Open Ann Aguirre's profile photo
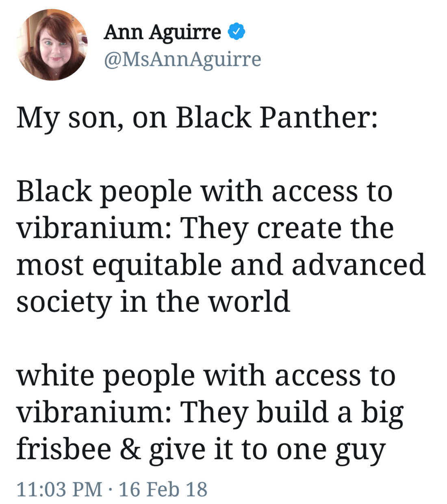Screen dimensions: 447x504 [x=52, y=45]
